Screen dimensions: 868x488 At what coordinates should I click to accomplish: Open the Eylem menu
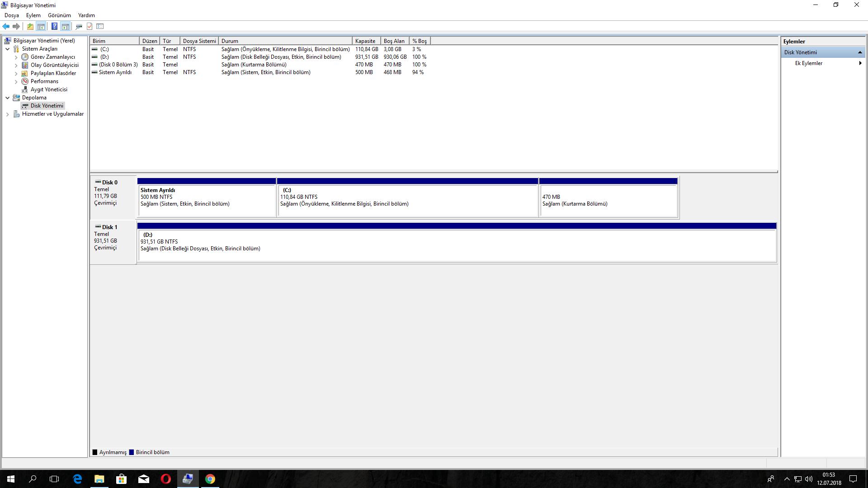click(33, 15)
